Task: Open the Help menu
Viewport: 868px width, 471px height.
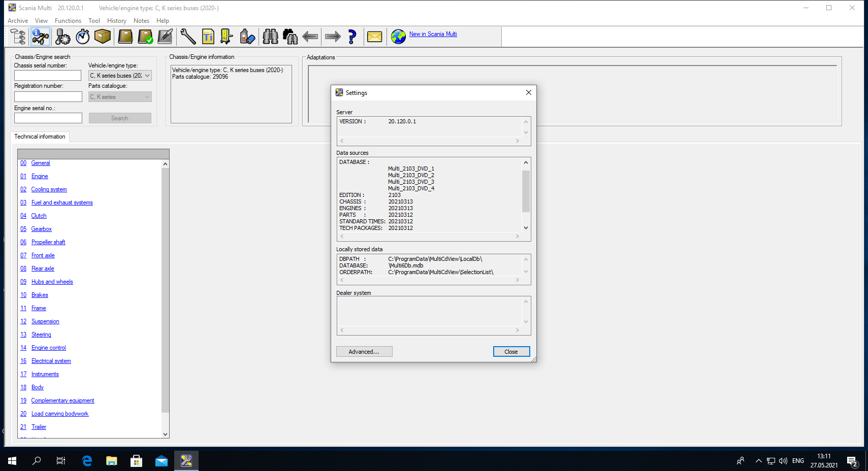Action: (163, 21)
